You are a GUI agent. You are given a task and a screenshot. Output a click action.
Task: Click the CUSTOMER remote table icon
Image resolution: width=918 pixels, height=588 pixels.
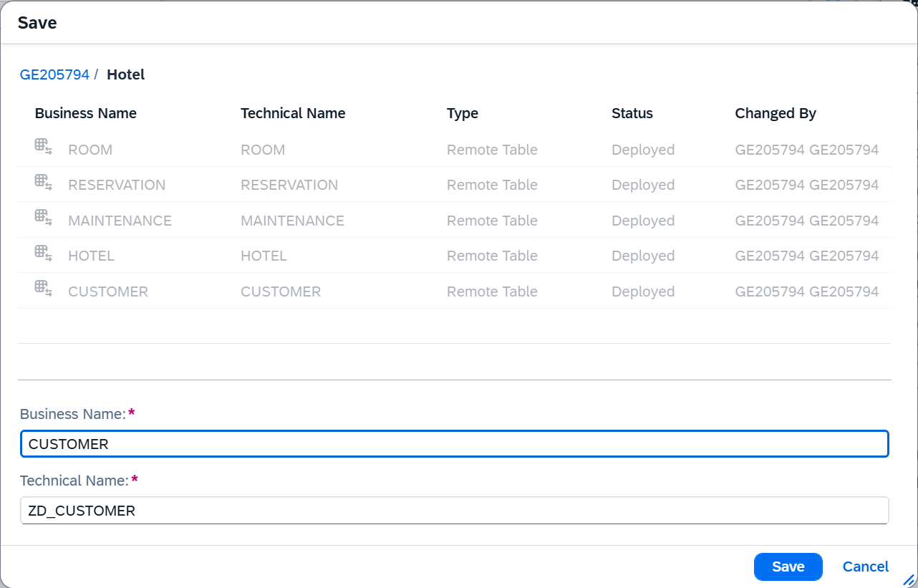pos(44,289)
